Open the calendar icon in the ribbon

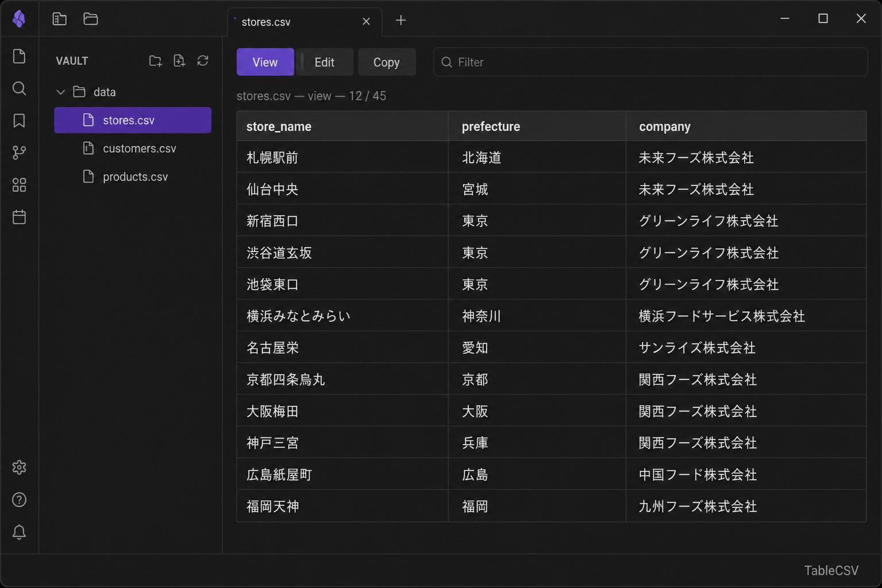pos(19,217)
